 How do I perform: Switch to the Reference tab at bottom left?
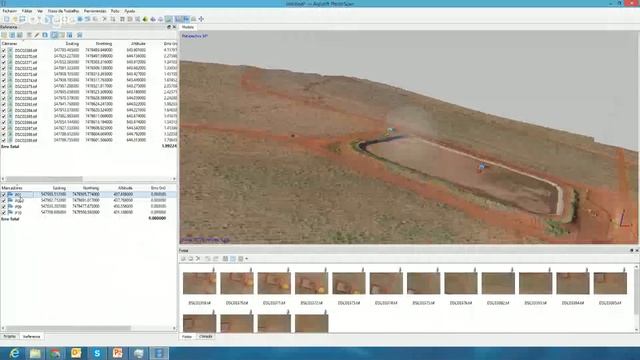pyautogui.click(x=31, y=336)
